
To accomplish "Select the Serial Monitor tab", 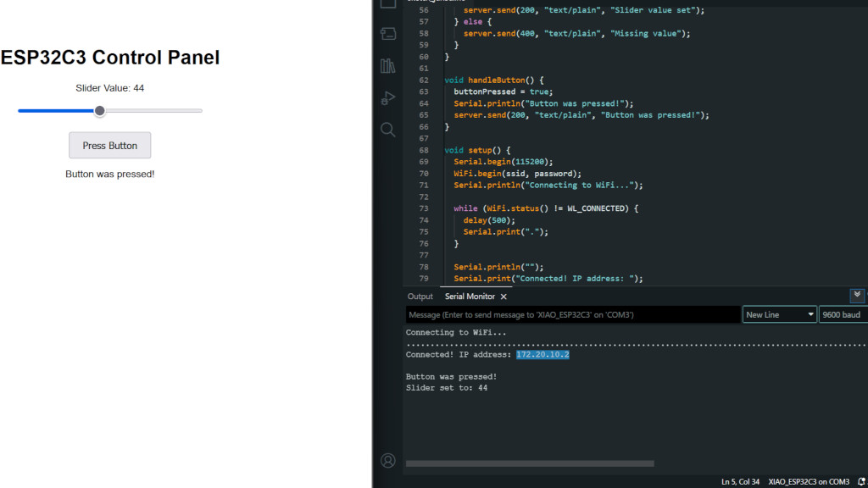I will click(470, 297).
